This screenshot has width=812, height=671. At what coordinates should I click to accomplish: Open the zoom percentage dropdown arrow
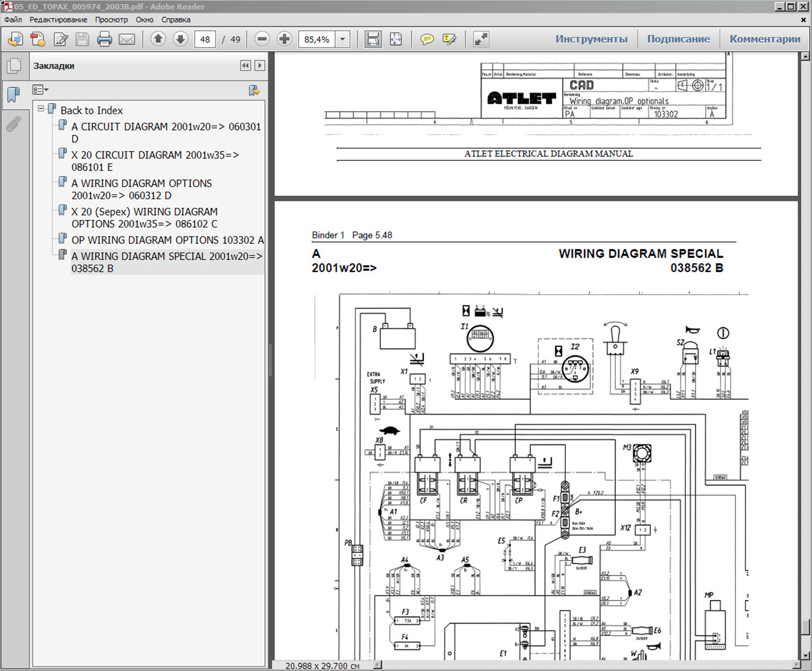[x=342, y=39]
